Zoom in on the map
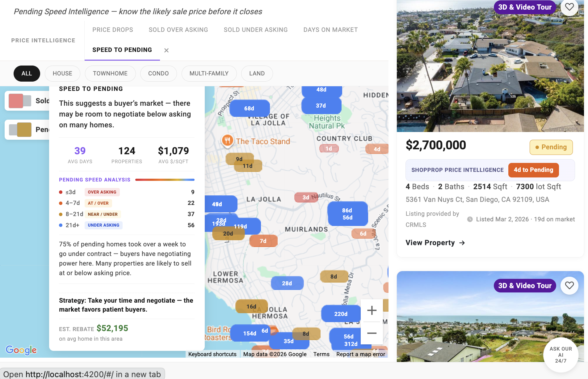 pyautogui.click(x=372, y=310)
